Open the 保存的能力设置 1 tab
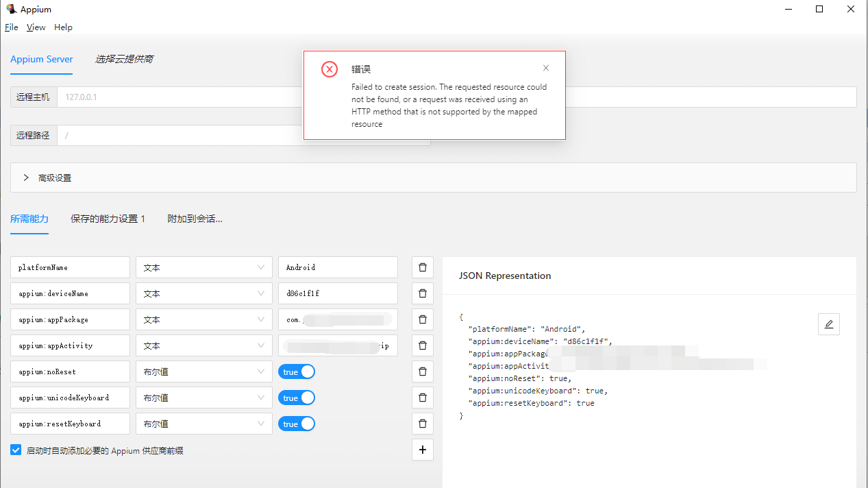 (x=108, y=219)
